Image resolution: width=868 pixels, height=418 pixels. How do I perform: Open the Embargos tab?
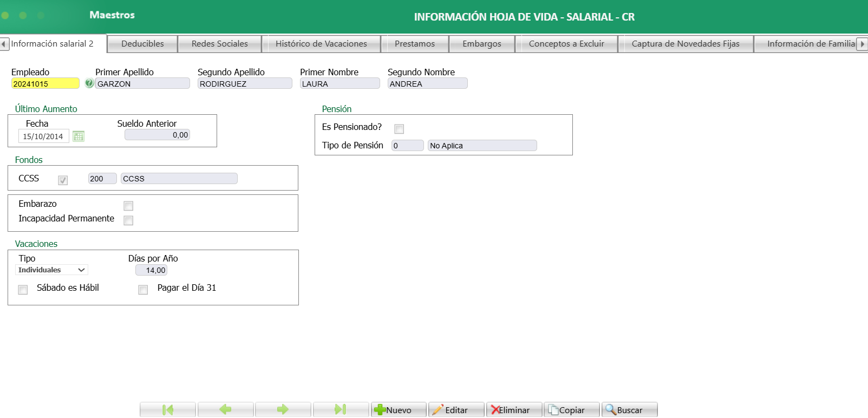coord(482,44)
